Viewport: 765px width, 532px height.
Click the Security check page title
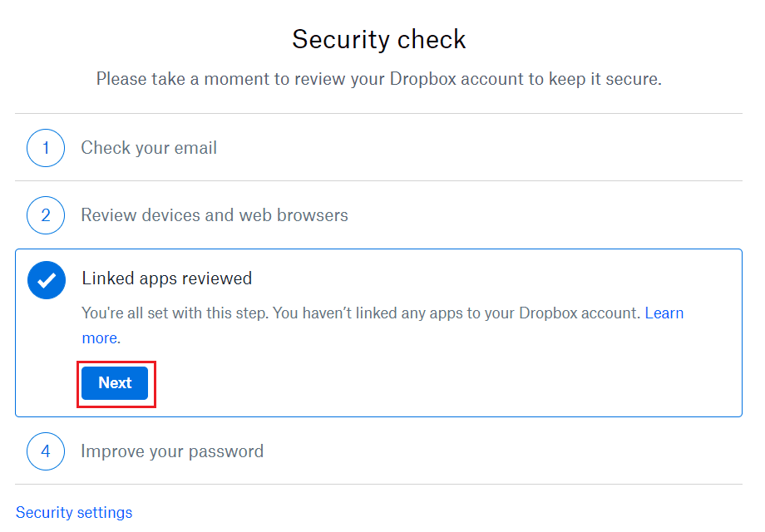(378, 39)
